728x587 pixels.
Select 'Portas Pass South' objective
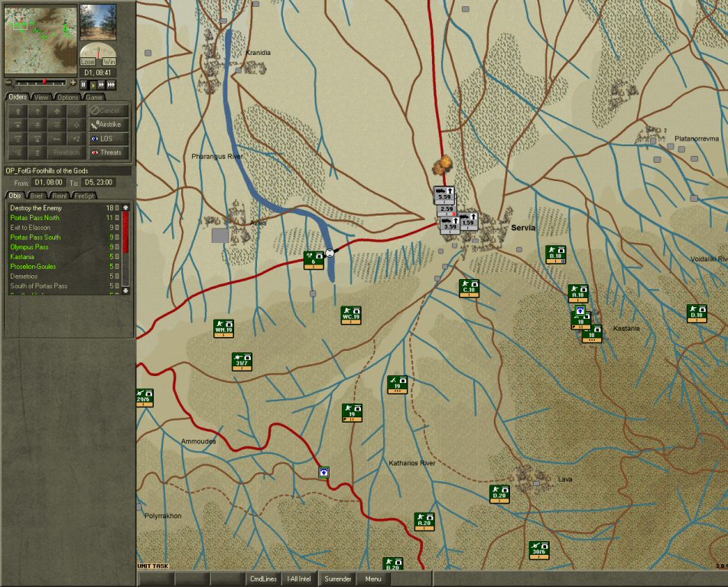point(64,237)
